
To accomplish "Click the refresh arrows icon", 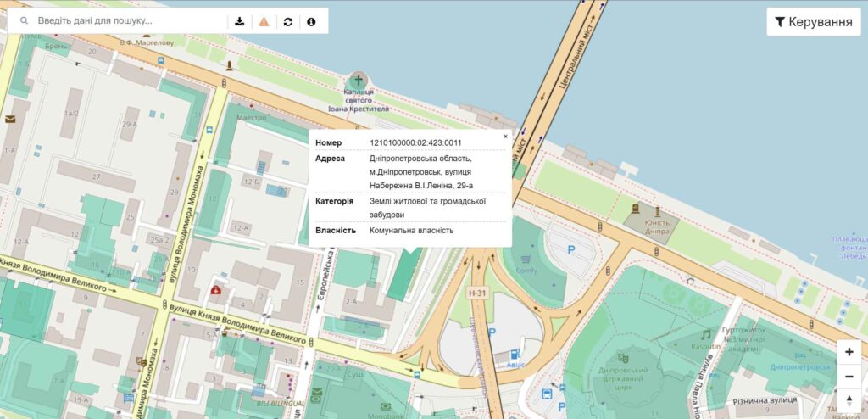I will click(x=288, y=21).
